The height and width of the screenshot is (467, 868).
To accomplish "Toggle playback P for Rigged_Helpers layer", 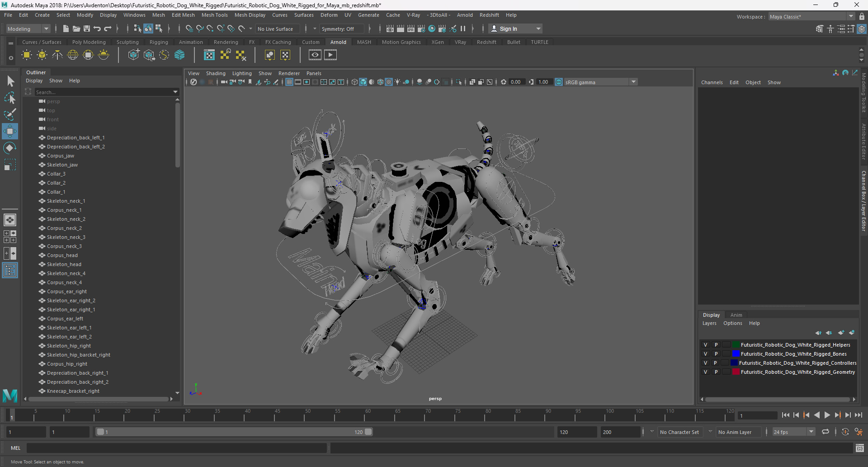I will [x=716, y=345].
